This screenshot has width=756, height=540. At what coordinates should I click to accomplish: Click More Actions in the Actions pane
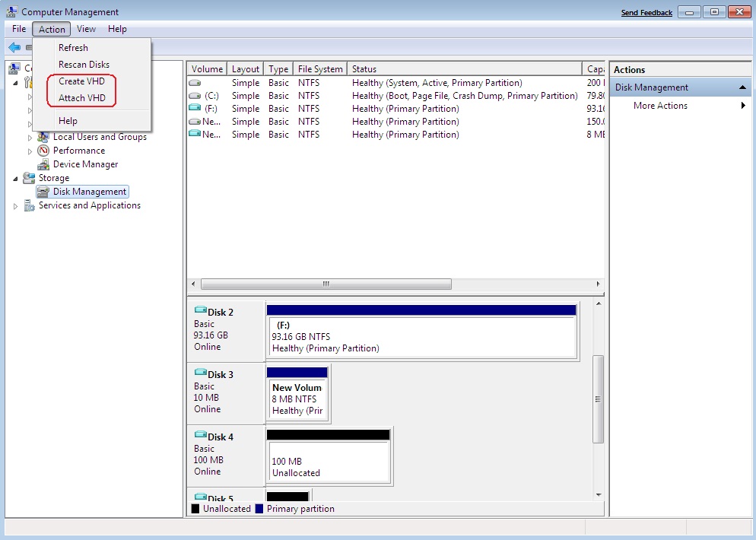point(660,106)
